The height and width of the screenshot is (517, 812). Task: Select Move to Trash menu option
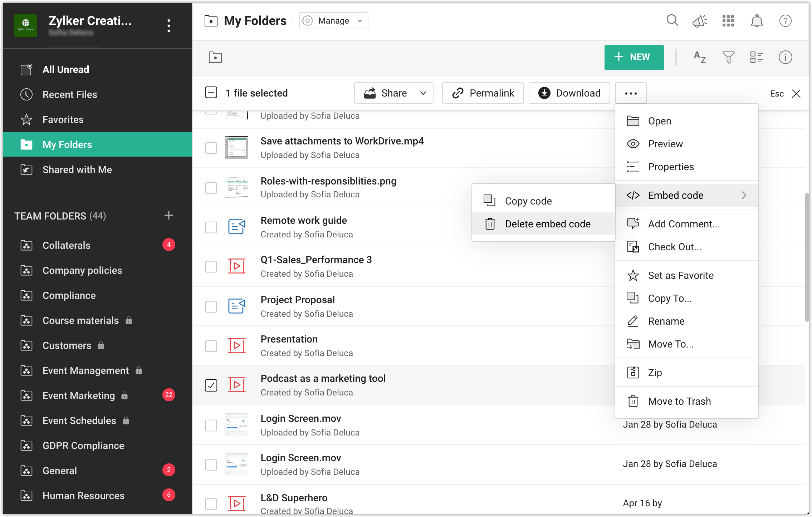[x=679, y=401]
